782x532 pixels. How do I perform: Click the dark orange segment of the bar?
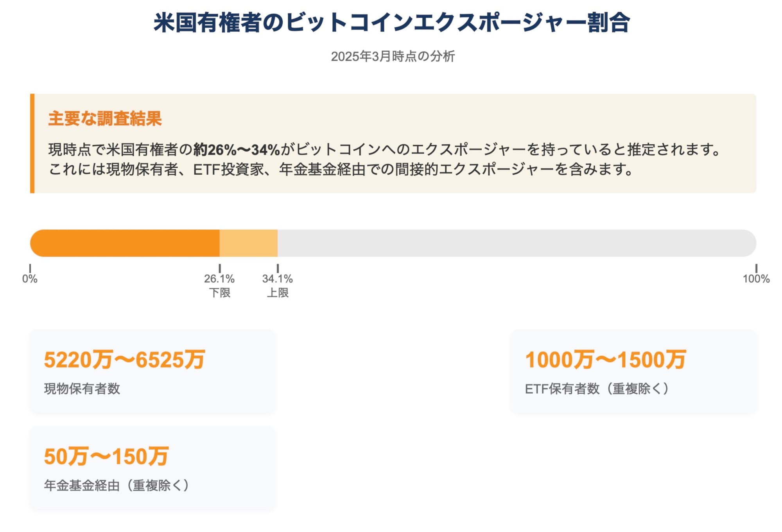pyautogui.click(x=125, y=243)
